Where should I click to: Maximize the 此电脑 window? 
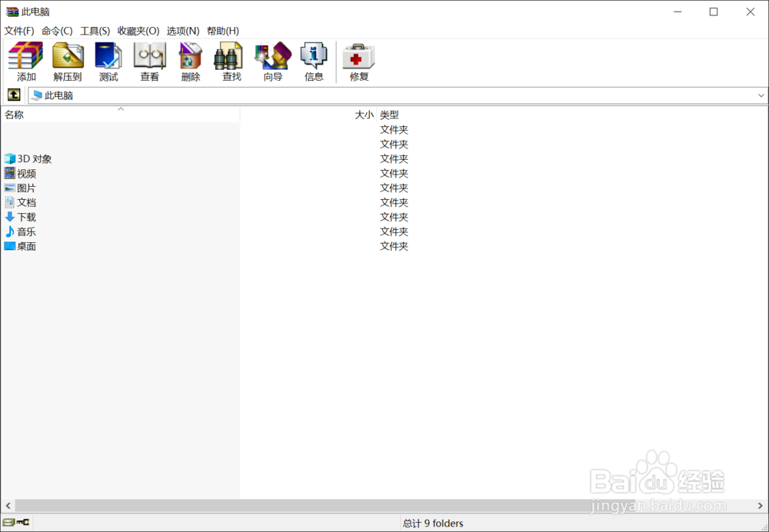[x=714, y=12]
